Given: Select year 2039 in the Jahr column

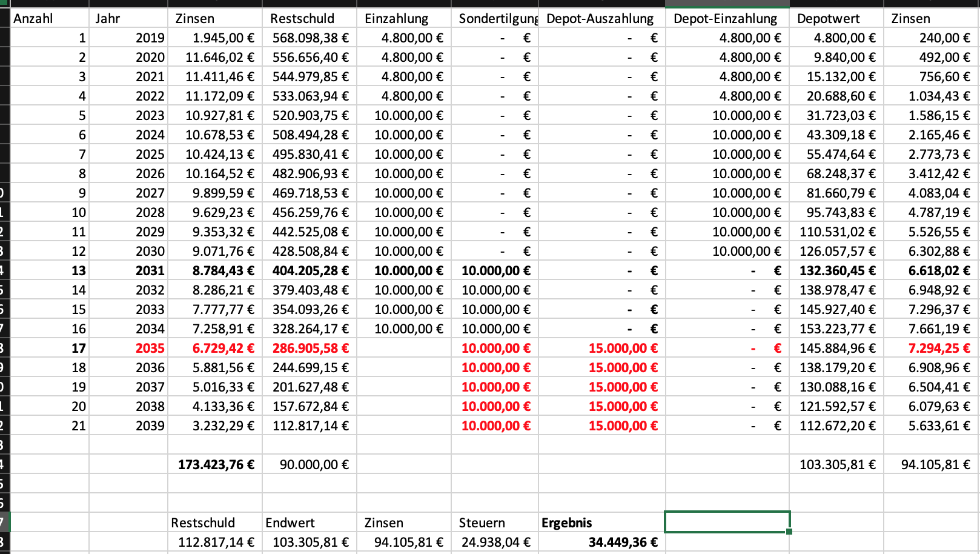Looking at the screenshot, I should (128, 426).
